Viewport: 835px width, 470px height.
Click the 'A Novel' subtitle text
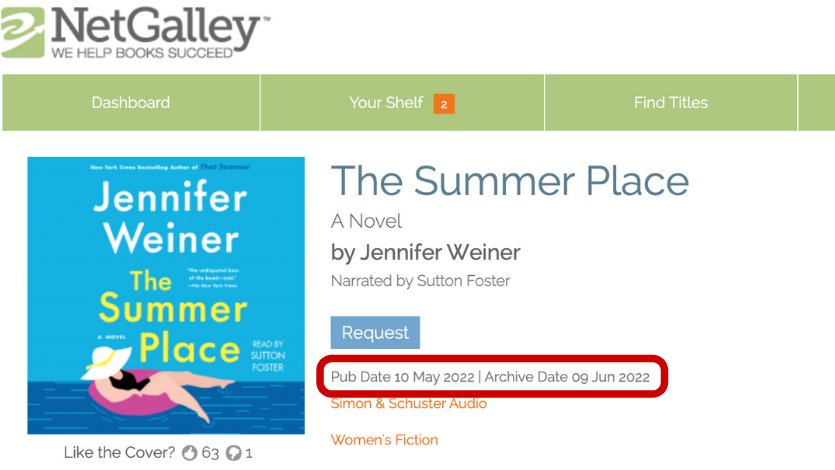click(x=367, y=221)
